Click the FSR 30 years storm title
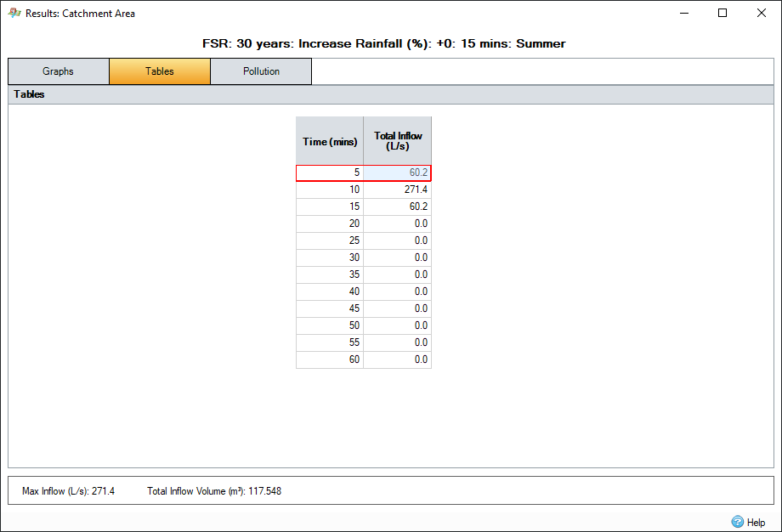Viewport: 782px width, 532px height. [x=384, y=44]
